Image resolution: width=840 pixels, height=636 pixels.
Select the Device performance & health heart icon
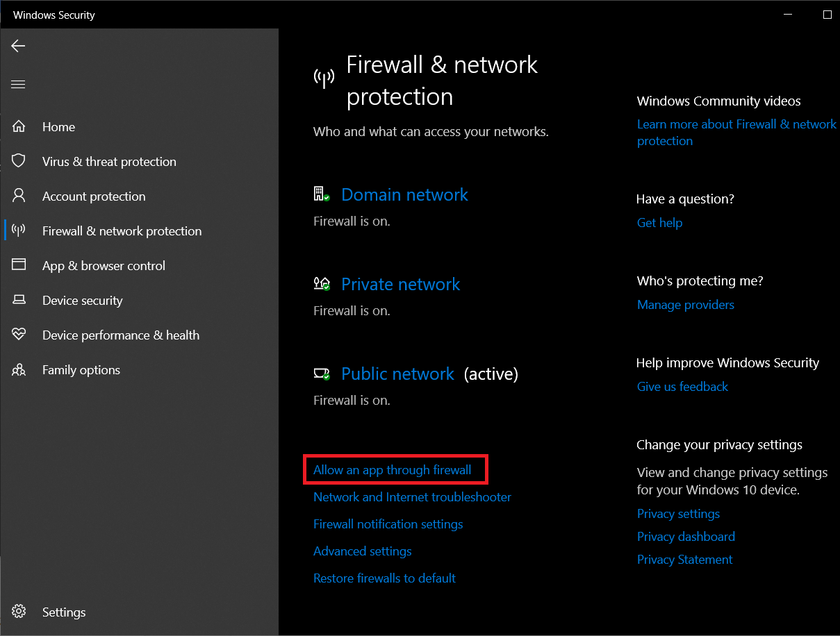(19, 335)
